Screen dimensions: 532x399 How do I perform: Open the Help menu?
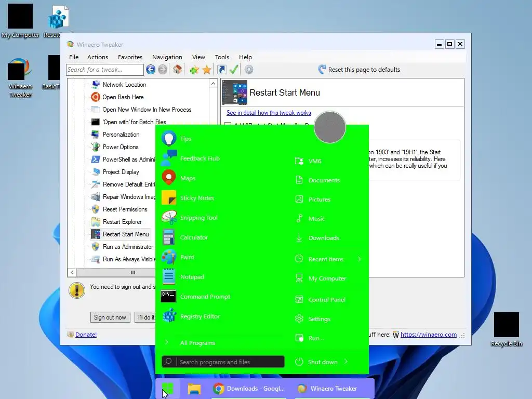[x=245, y=57]
